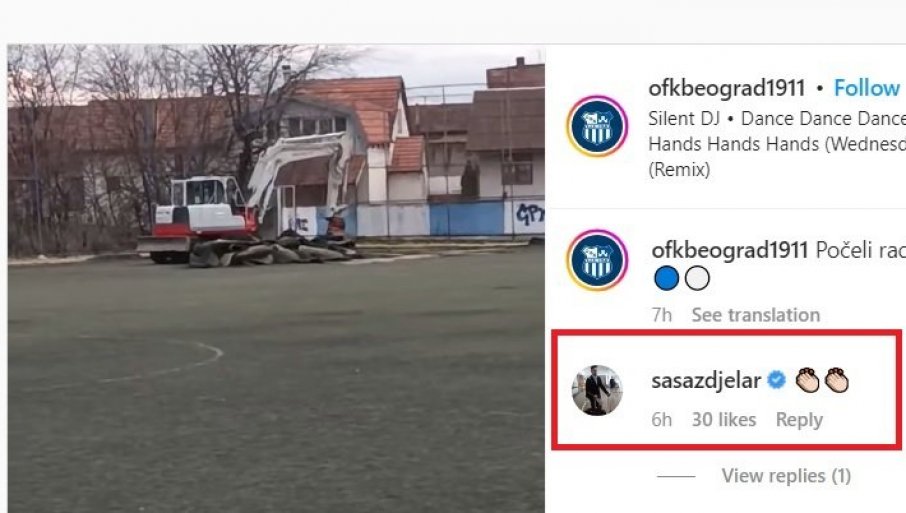Image resolution: width=906 pixels, height=513 pixels.
Task: Follow the ofkbeograd1911 account
Action: click(866, 88)
